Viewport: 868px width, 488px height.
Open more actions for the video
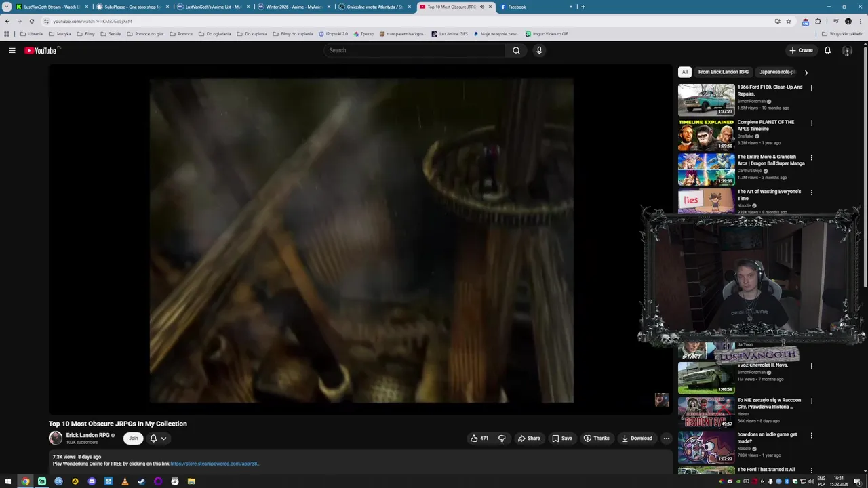[x=666, y=439]
